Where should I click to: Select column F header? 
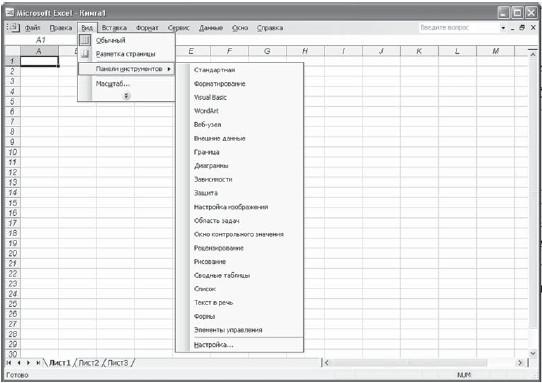pyautogui.click(x=229, y=51)
